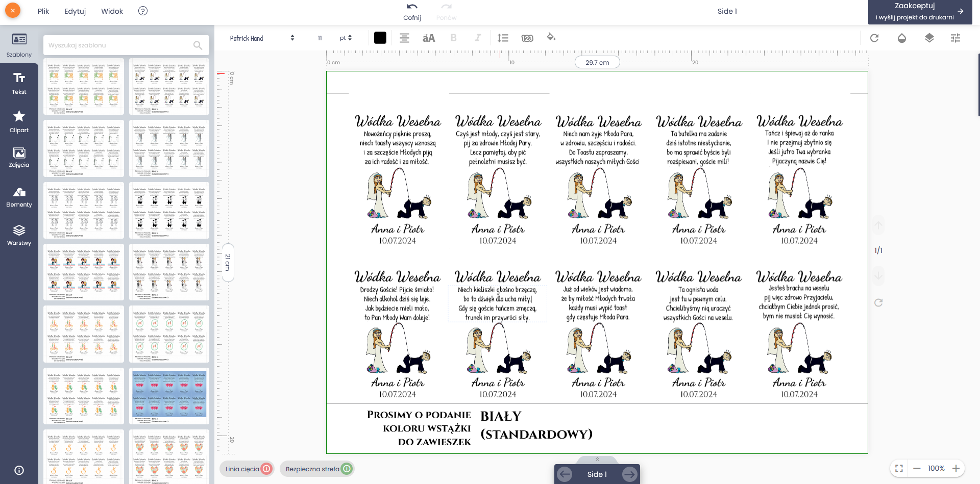This screenshot has width=980, height=484.
Task: Zoom out with the minus button
Action: pos(917,468)
